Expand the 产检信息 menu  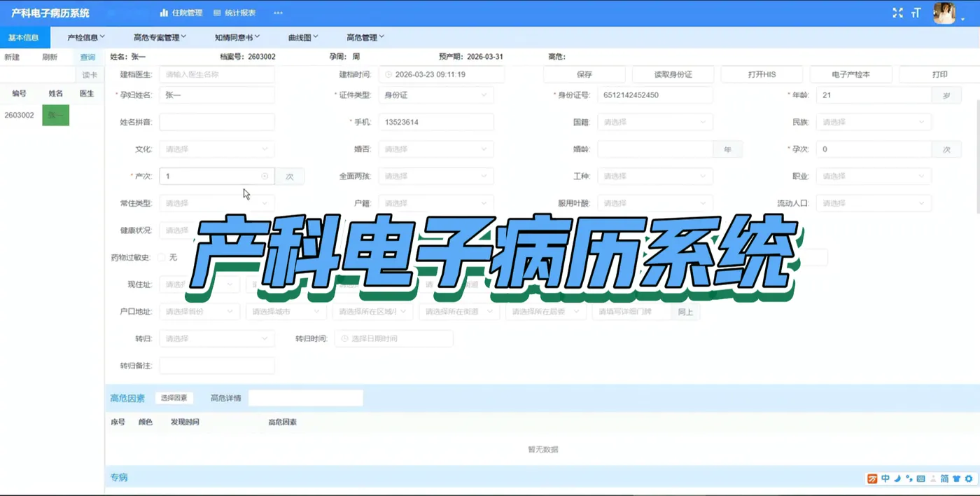86,37
